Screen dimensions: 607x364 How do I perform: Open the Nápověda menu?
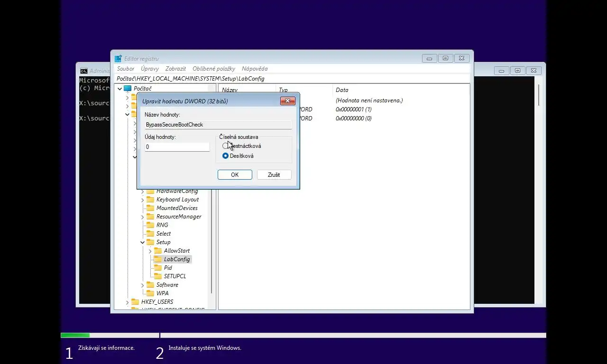pos(255,69)
